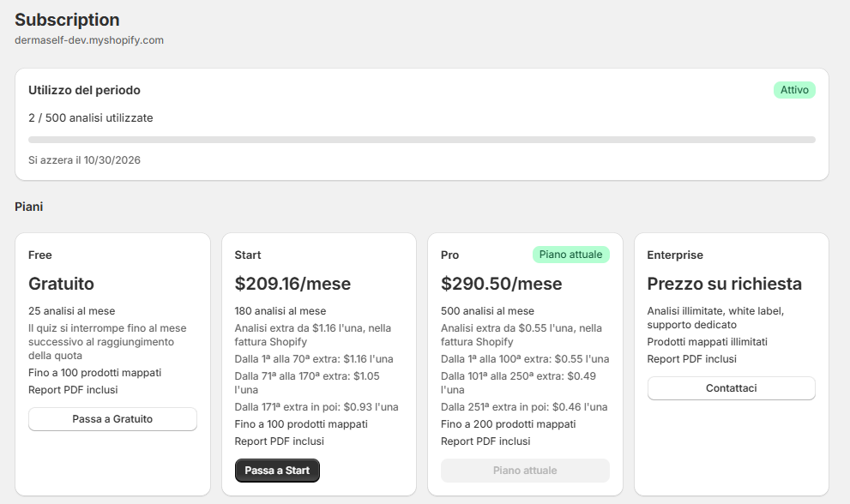Click the green Piano attuale badge
850x504 pixels.
click(571, 255)
